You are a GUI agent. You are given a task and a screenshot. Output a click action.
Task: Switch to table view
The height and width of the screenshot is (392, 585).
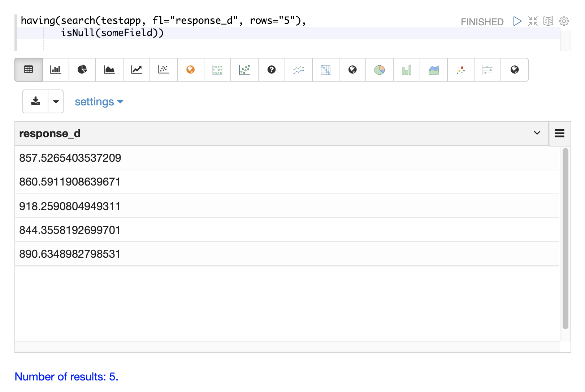click(x=29, y=70)
